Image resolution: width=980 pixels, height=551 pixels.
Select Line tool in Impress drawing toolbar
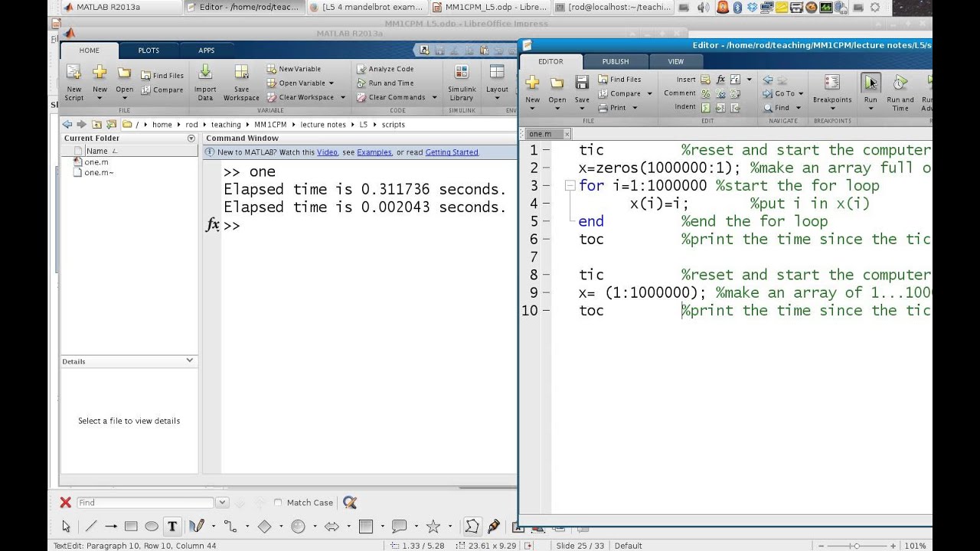(90, 526)
